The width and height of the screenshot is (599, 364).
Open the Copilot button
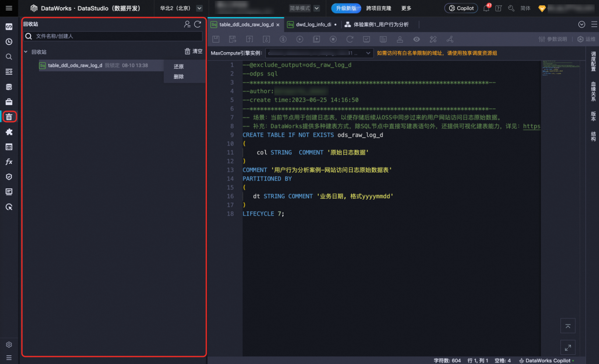pos(461,8)
